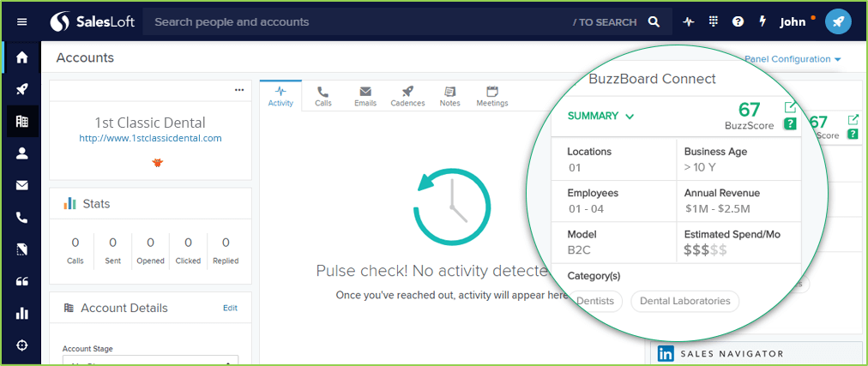Switch to the Notes tab
868x366 pixels.
pos(450,96)
